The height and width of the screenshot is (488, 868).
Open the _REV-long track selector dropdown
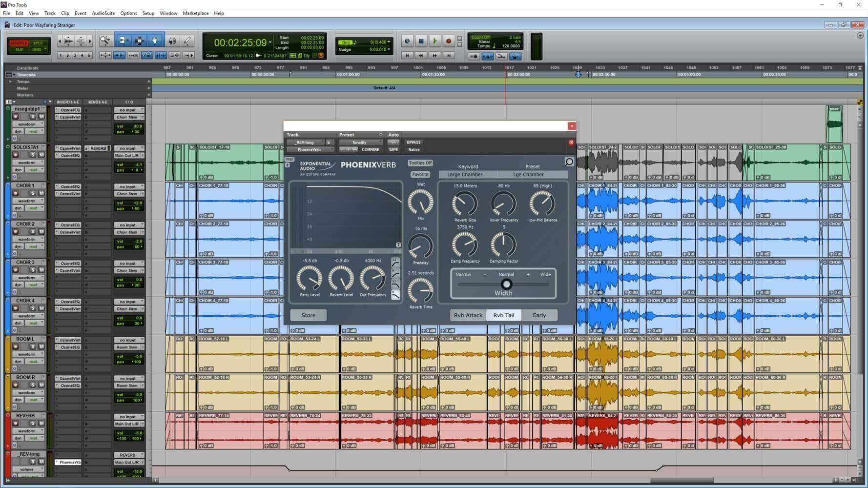(306, 142)
